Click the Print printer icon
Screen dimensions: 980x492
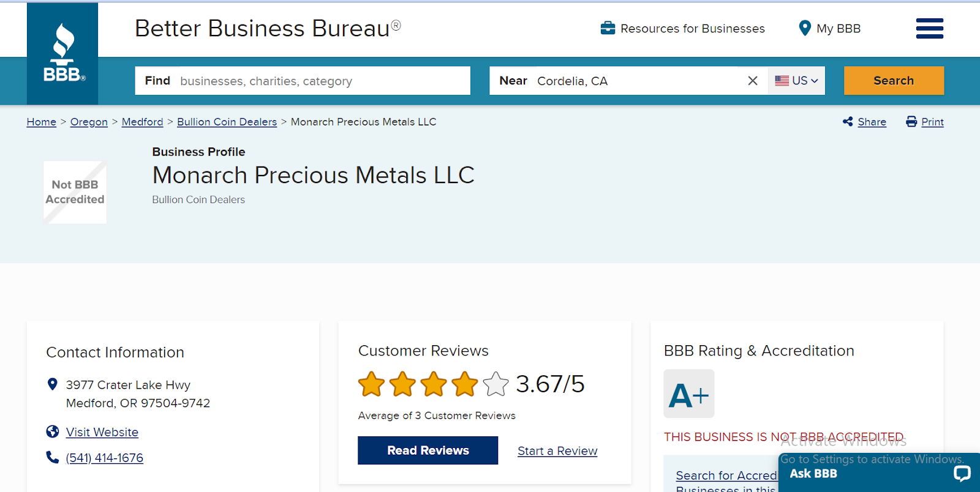[911, 122]
